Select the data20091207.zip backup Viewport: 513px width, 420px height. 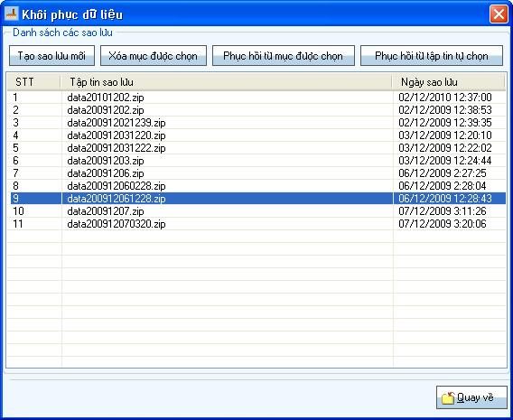click(x=256, y=211)
